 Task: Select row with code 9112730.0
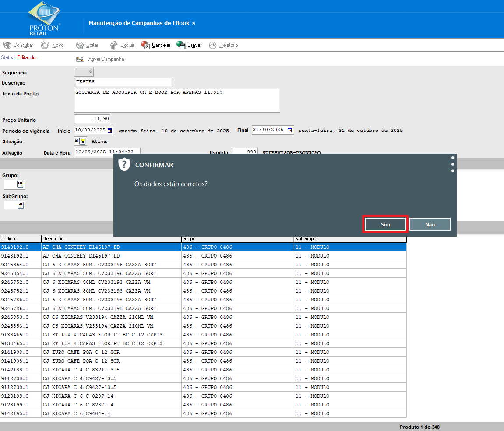tap(203, 378)
